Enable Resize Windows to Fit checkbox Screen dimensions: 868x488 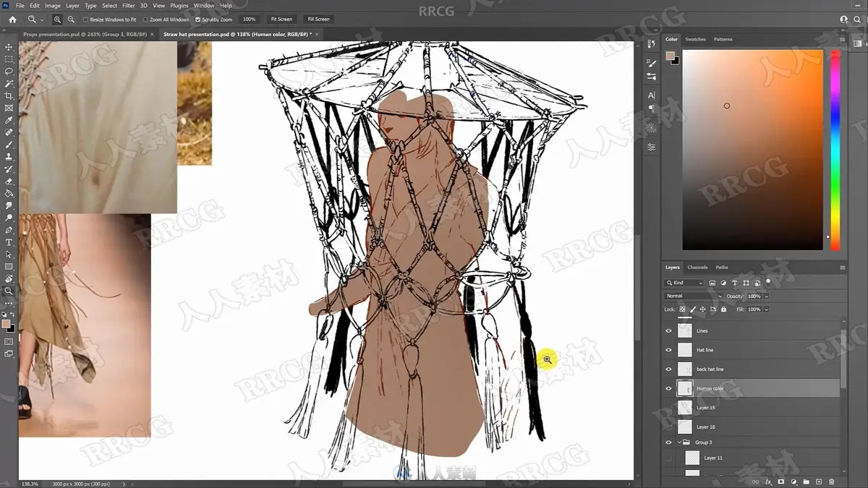click(86, 20)
